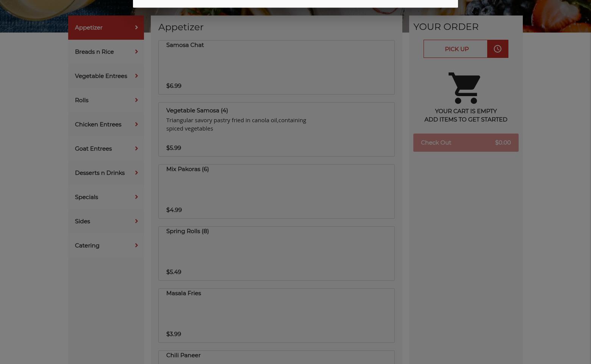Viewport: 591px width, 364px height.
Task: Expand the Chicken Entrees category arrow
Action: [x=136, y=124]
